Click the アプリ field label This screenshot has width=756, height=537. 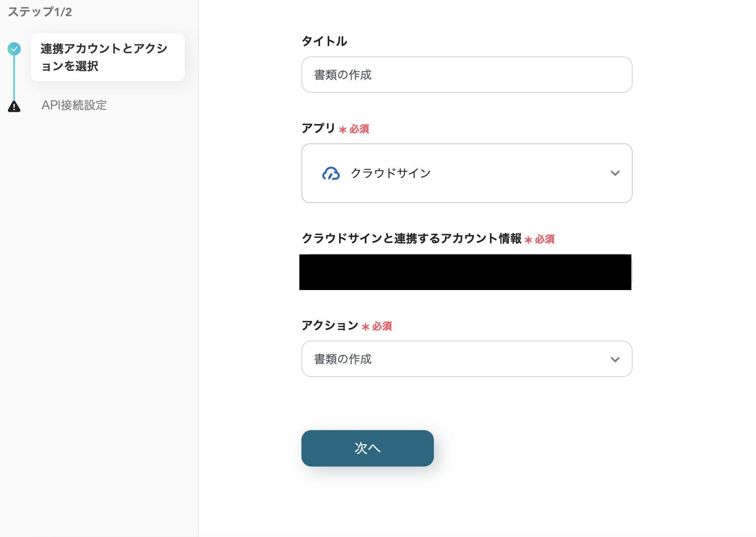318,128
